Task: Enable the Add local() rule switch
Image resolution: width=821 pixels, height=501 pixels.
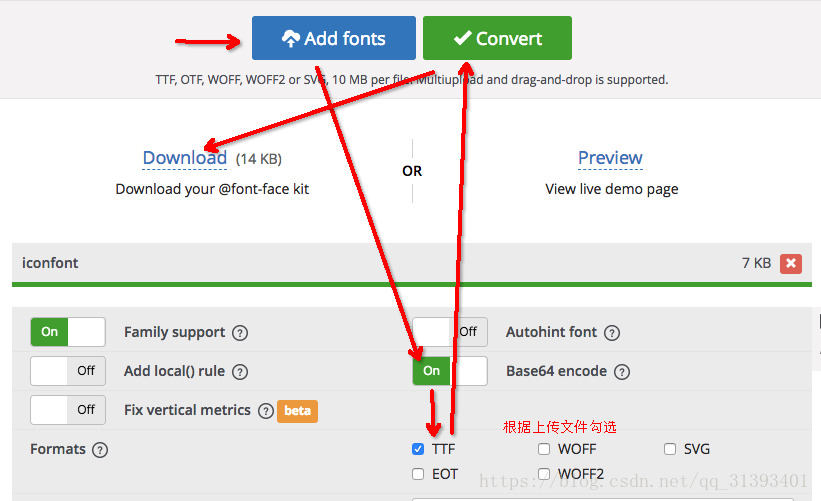Action: point(67,371)
